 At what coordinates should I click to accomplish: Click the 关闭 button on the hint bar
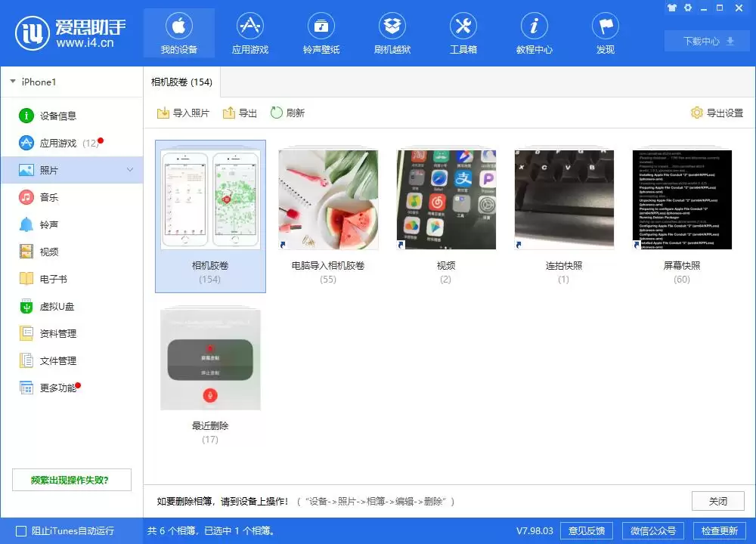pyautogui.click(x=718, y=501)
